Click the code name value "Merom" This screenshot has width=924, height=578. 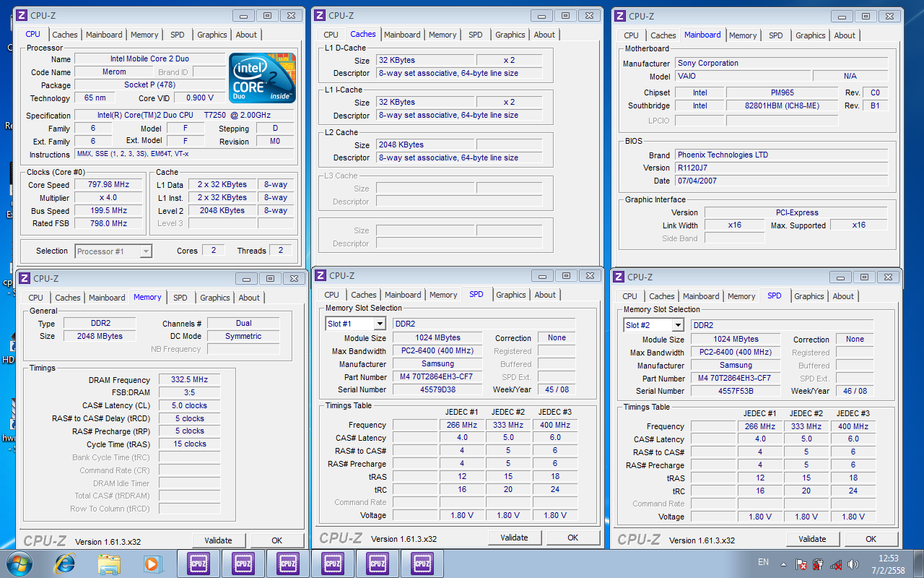[114, 72]
